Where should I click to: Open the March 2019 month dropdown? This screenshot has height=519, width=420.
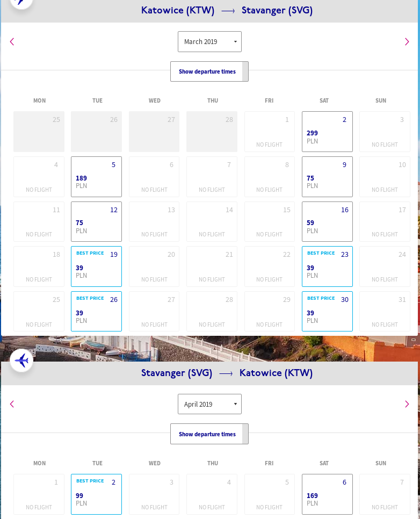[209, 42]
